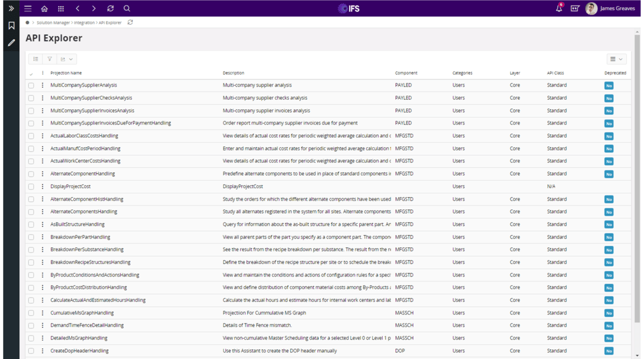
Task: Click the refresh icon next to the breadcrumb
Action: [x=130, y=22]
